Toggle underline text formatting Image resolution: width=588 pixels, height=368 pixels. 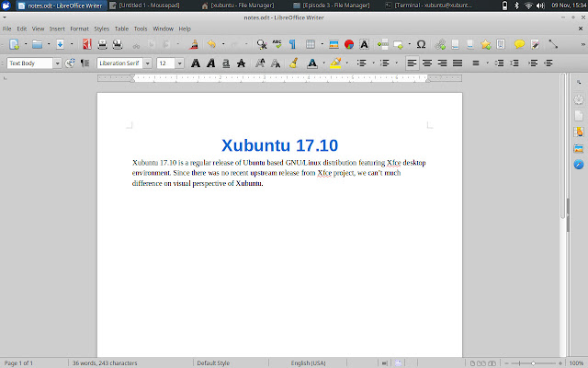coord(226,63)
